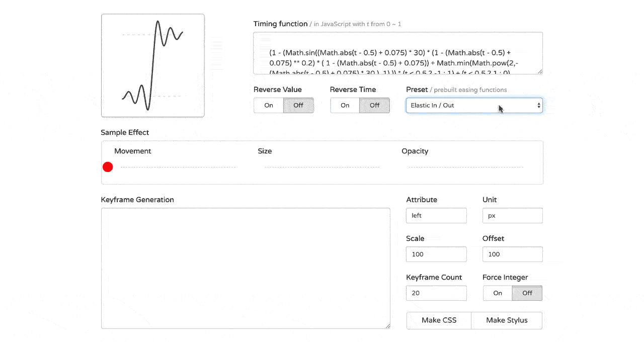Click the Offset input field
644x342 pixels.
(x=512, y=254)
